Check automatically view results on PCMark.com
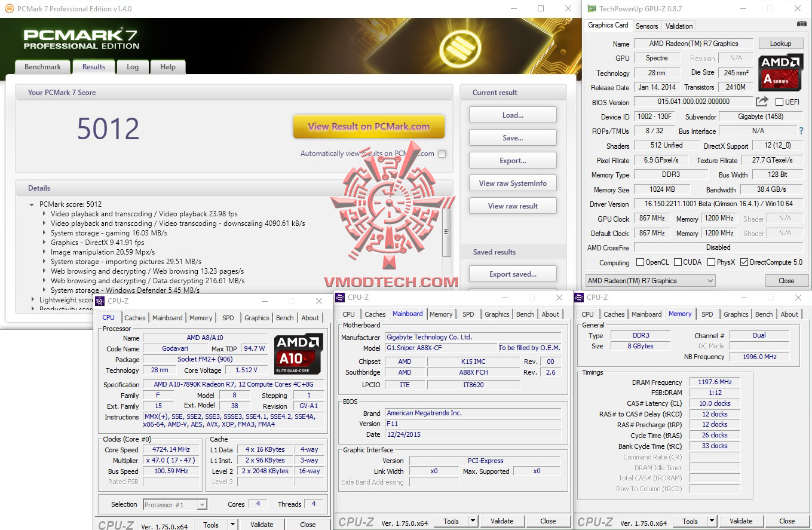812x530 pixels. click(442, 154)
